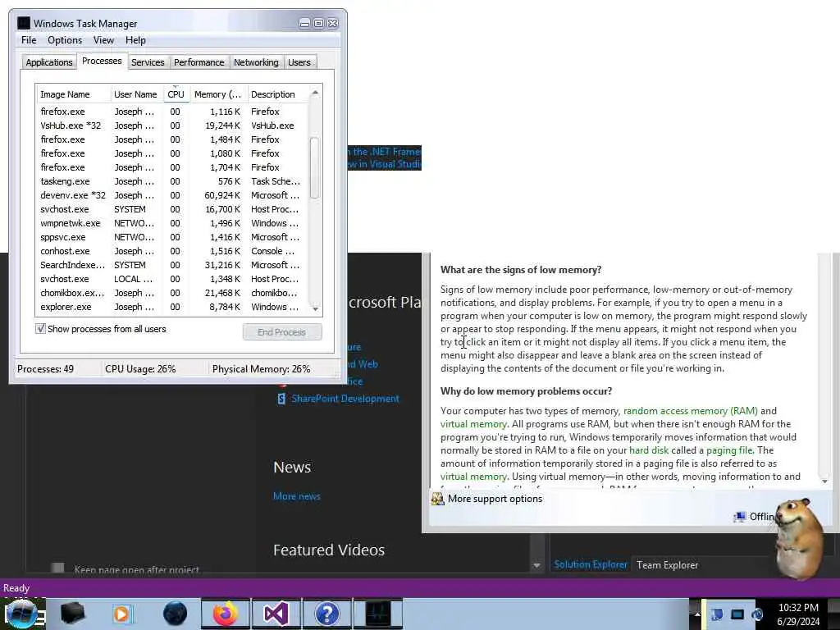Screen dimensions: 840x630
Task: Toggle Keep page open after project checkbox
Action: pos(58,568)
